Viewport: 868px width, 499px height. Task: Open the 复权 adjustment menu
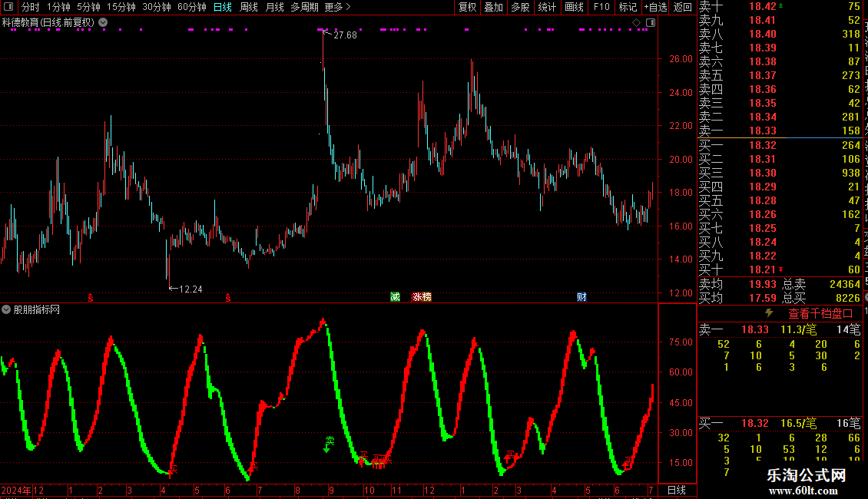pos(467,7)
